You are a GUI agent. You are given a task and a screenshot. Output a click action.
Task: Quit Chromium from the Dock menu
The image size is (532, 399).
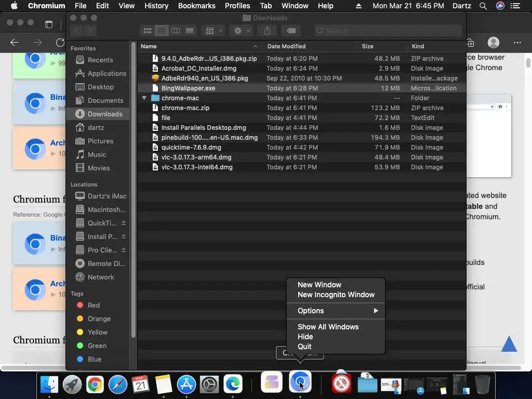point(336,347)
